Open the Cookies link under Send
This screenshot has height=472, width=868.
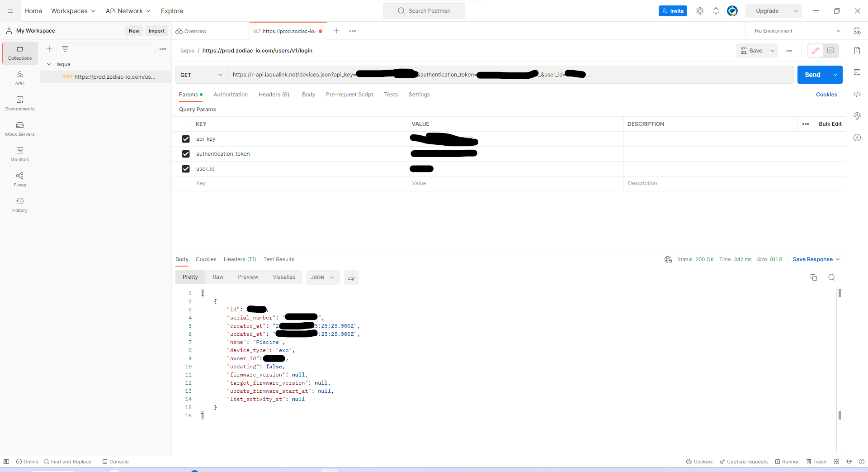(826, 95)
